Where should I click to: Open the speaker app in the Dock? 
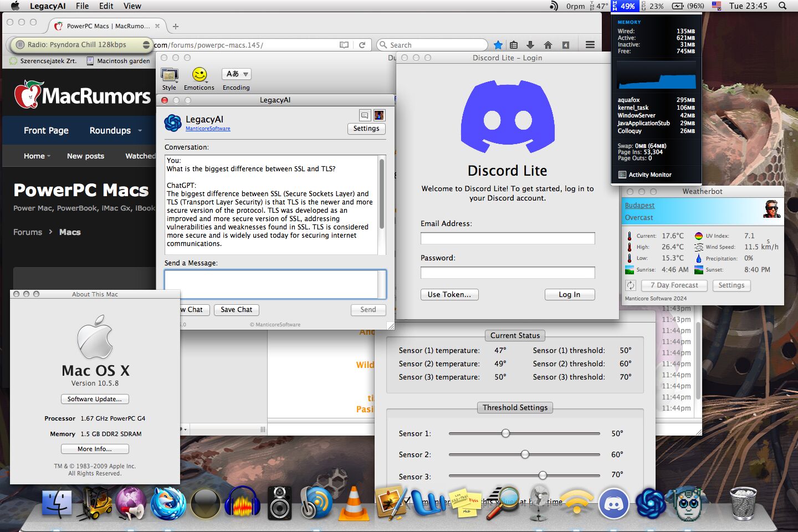(279, 503)
